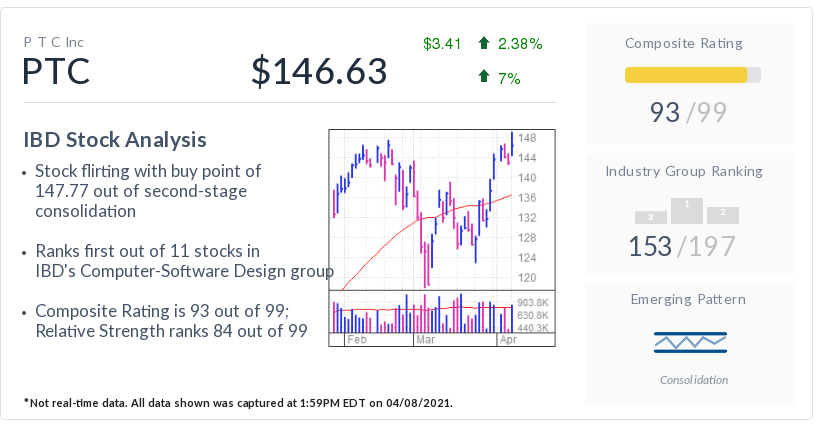Viewport: 816px width, 430px height.
Task: Click the Industry Group Ranking podium icon
Action: tap(687, 211)
